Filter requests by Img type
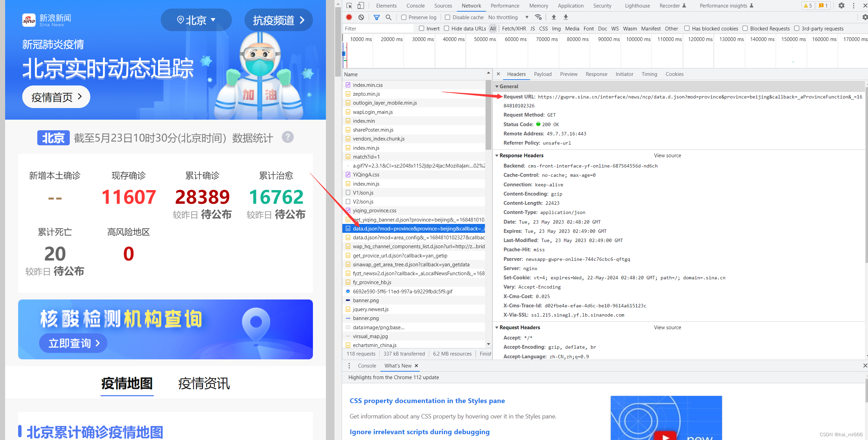868x440 pixels. point(556,29)
